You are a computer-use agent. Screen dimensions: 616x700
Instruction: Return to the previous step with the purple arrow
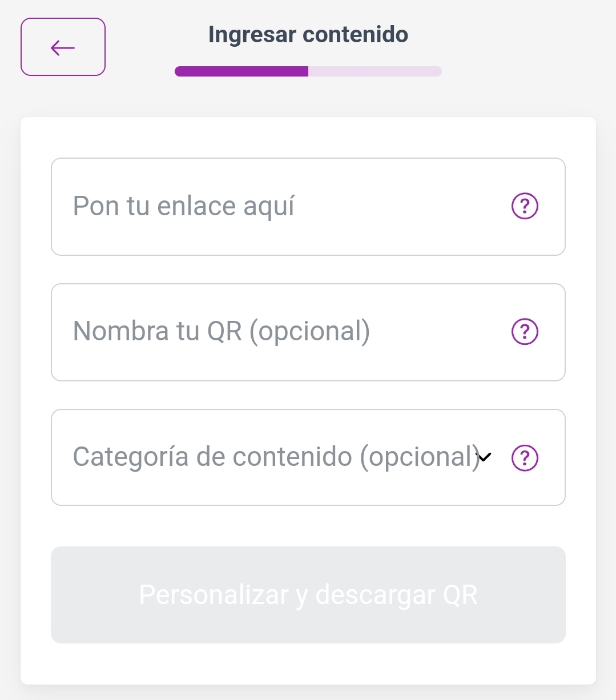coord(63,47)
